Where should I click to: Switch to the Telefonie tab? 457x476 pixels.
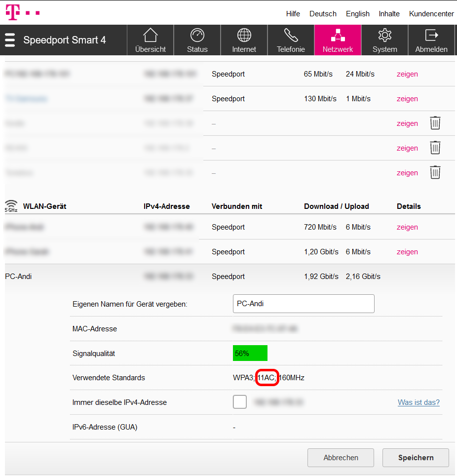[x=291, y=40]
